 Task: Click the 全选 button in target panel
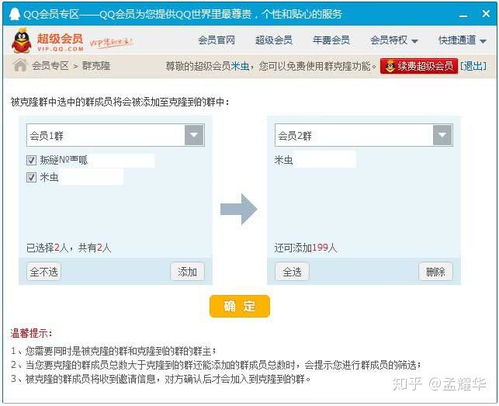coord(292,272)
